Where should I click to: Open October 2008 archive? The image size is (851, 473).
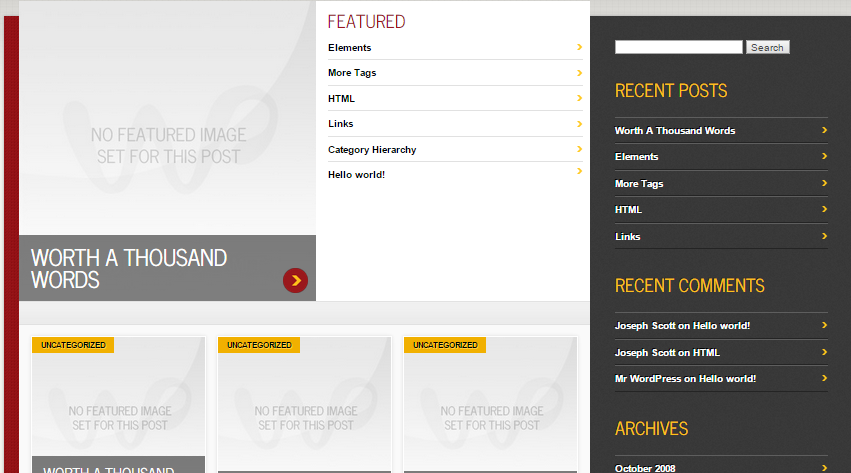point(647,468)
